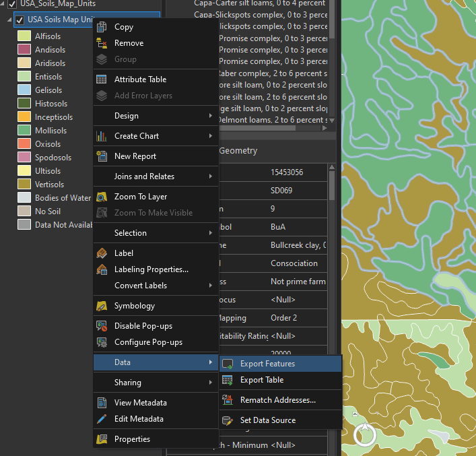Uncheck the USA Soils Map Units layer
Image resolution: width=476 pixels, height=456 pixels.
(x=20, y=20)
